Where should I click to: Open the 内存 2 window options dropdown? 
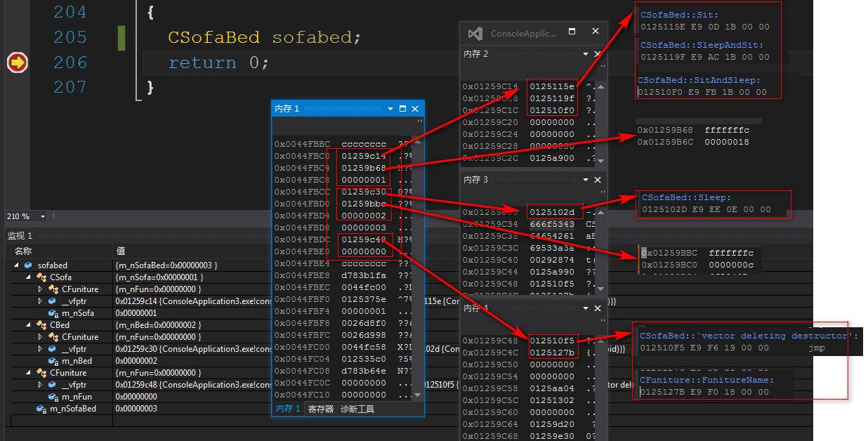click(x=586, y=54)
